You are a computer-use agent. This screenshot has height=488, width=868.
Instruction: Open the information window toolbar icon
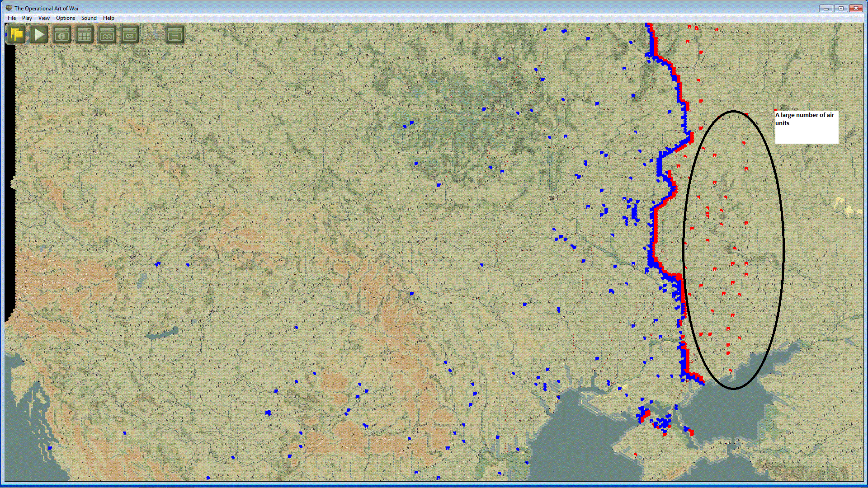pyautogui.click(x=62, y=34)
